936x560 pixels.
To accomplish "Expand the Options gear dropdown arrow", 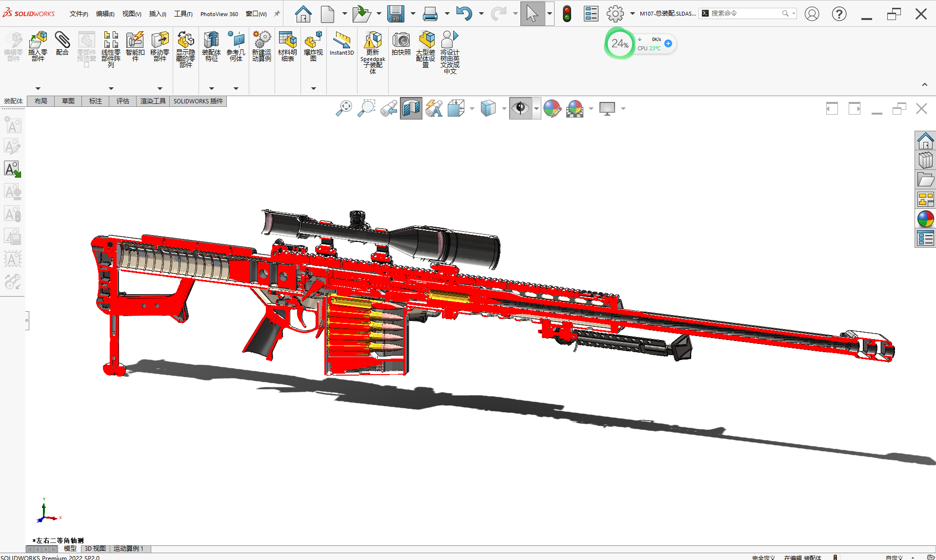I will pos(633,14).
